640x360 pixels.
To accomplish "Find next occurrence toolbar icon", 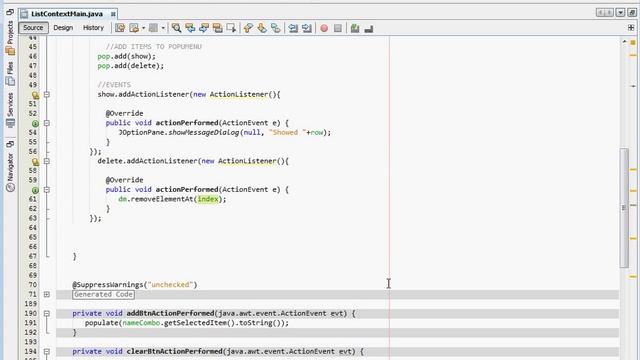I will click(204, 28).
